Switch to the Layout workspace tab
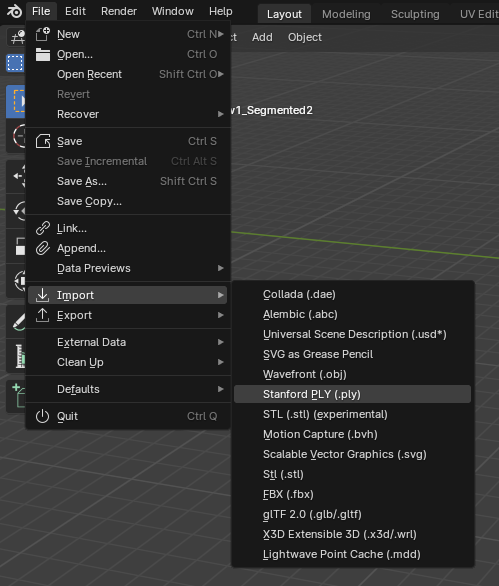 284,14
